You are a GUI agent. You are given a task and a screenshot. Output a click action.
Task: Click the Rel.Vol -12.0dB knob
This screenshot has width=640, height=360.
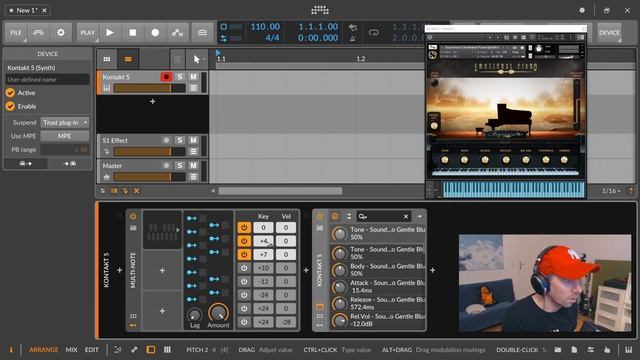click(339, 320)
